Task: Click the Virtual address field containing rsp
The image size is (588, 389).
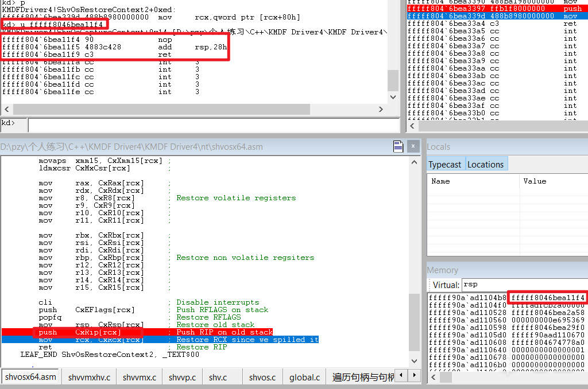Action: (x=524, y=285)
